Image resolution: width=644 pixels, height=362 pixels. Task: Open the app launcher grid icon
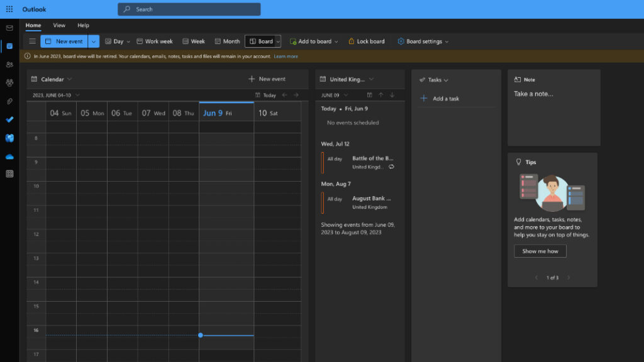pyautogui.click(x=9, y=9)
